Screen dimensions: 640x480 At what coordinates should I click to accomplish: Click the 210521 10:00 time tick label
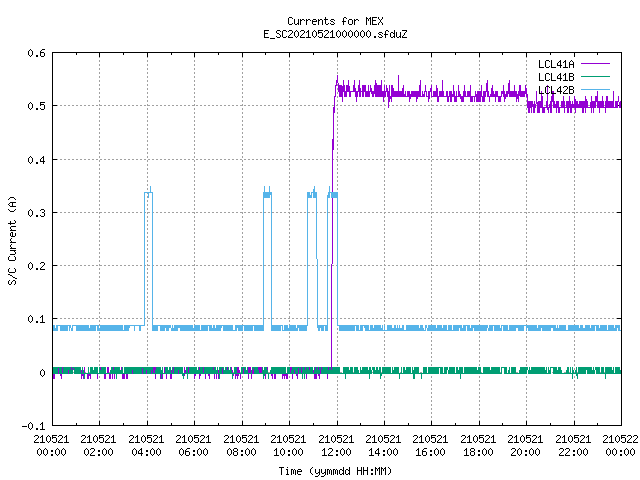click(x=288, y=446)
